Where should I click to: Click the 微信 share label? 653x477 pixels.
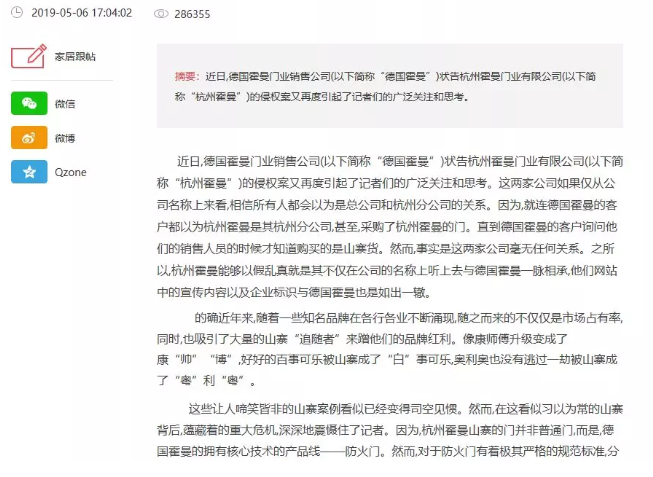click(65, 104)
